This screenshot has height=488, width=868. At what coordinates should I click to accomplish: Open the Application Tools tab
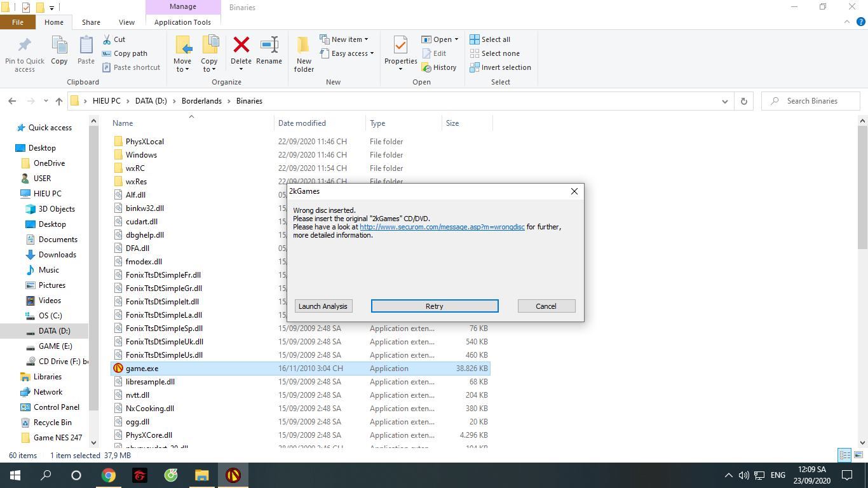click(x=182, y=21)
